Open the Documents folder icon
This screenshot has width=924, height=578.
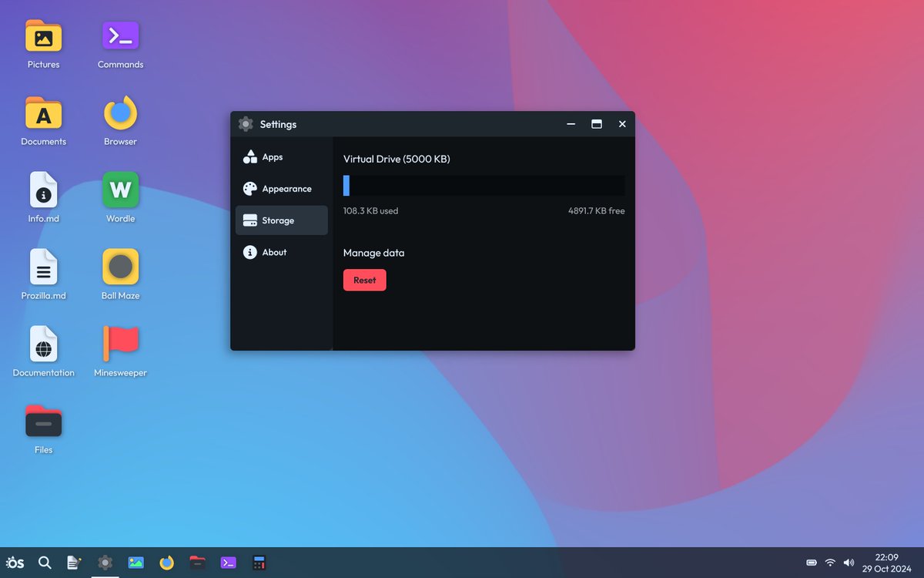point(43,113)
